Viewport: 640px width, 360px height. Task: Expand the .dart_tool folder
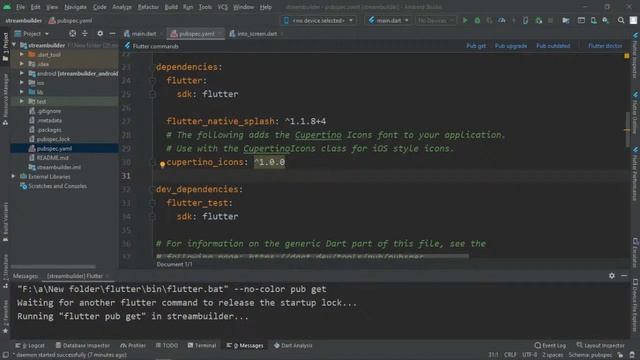coord(22,54)
